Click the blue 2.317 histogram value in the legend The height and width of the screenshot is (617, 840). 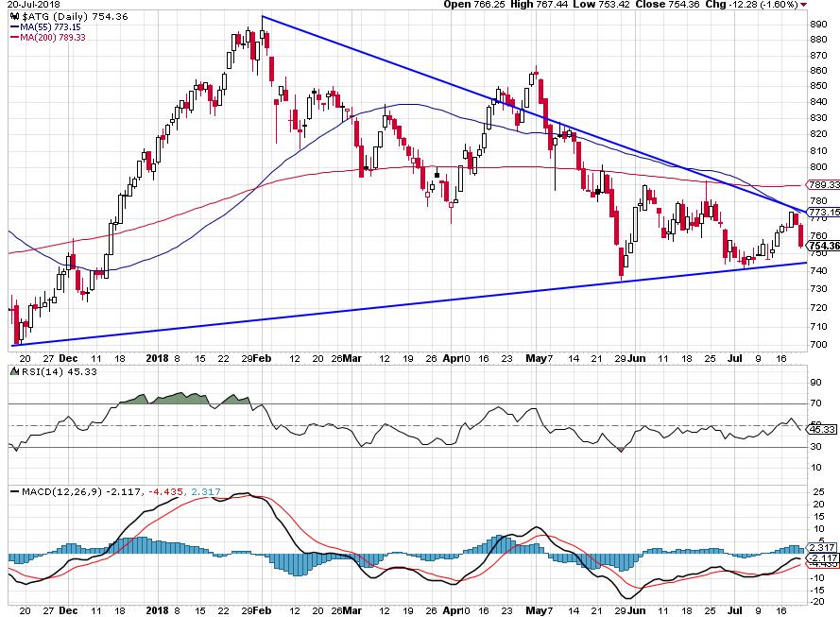click(205, 491)
